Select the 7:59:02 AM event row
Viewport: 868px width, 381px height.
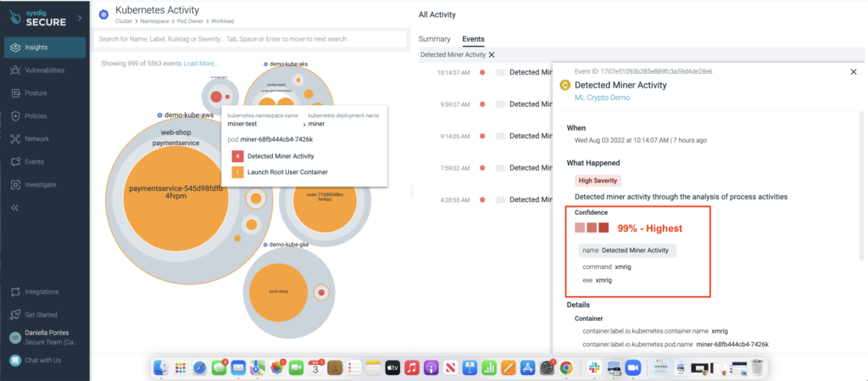point(494,168)
